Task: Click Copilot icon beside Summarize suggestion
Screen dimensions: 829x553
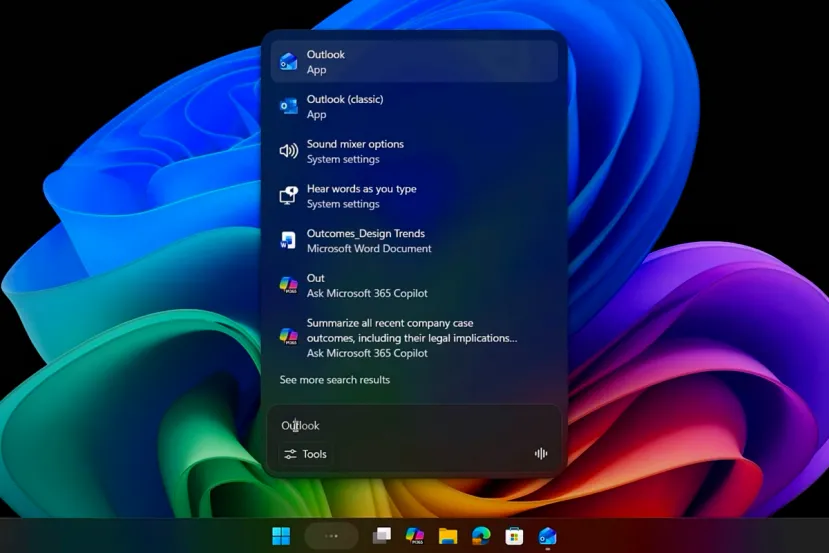Action: [288, 336]
